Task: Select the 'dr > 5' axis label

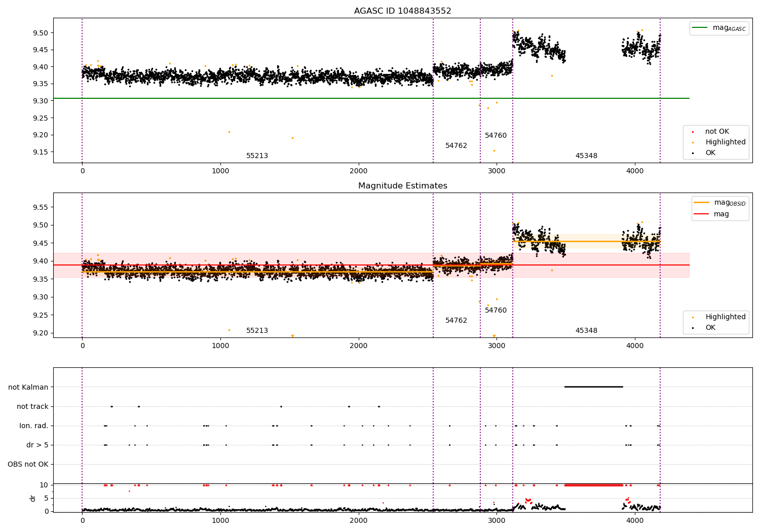Action: [x=37, y=445]
